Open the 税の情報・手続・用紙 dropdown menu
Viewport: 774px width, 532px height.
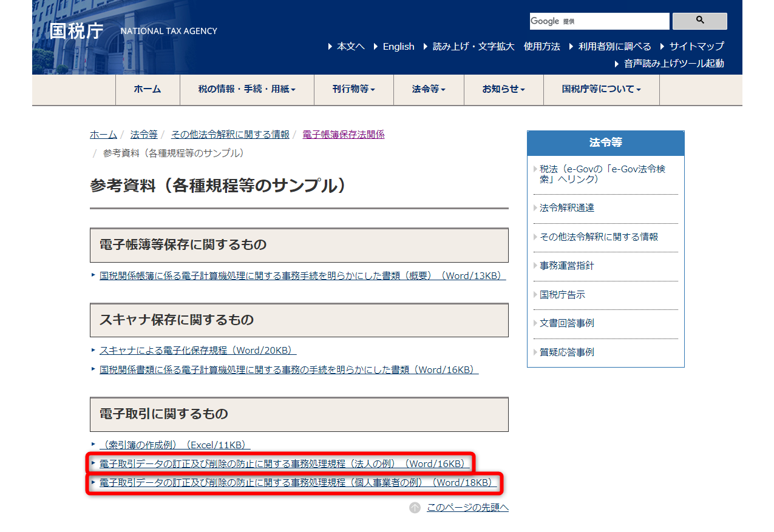246,89
